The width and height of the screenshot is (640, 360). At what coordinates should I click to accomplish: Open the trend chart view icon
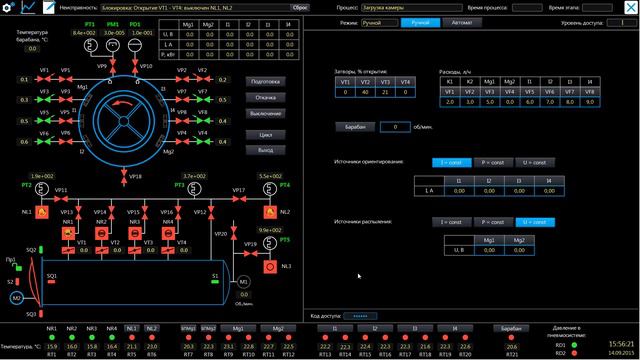[x=28, y=7]
